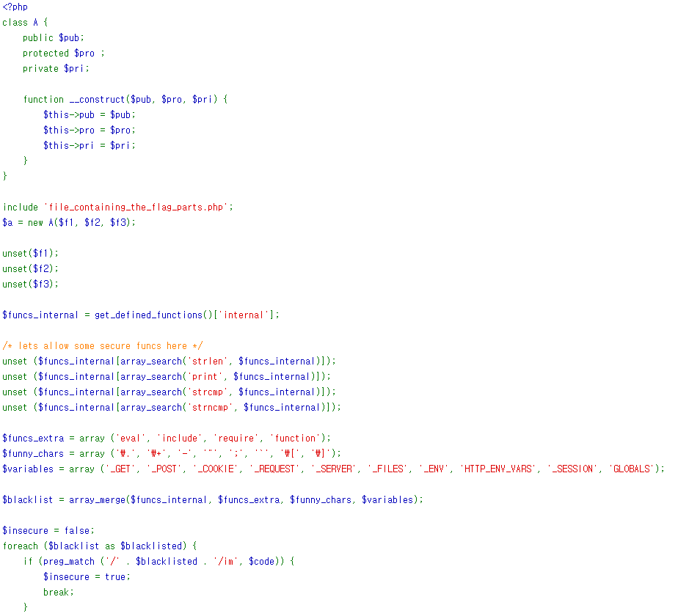
Task: Click the '$a = new A($f1, $f2, $f3);' line
Action: [69, 223]
